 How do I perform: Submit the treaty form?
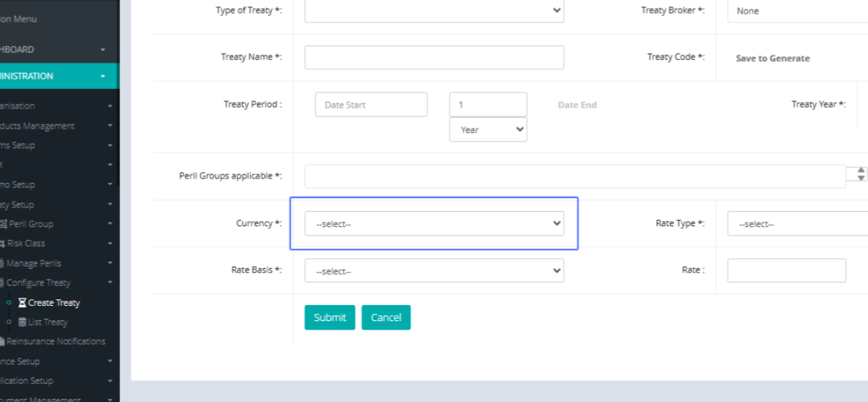point(330,317)
